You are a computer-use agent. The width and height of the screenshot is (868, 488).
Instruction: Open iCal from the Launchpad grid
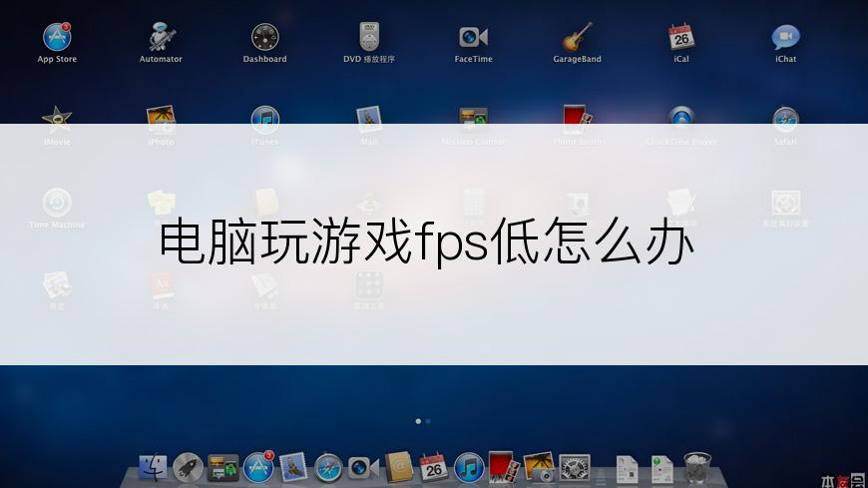pyautogui.click(x=681, y=37)
